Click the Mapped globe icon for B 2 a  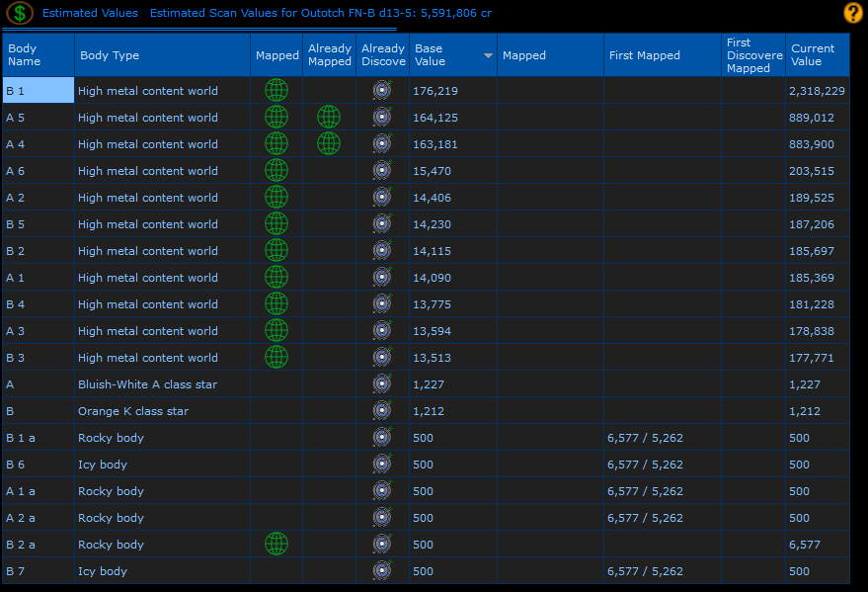tap(276, 544)
